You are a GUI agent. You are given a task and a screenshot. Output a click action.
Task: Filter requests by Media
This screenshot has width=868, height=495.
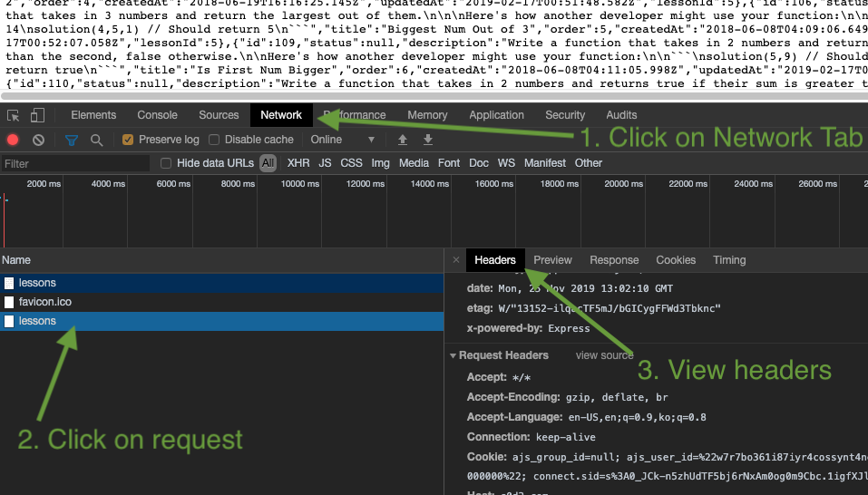coord(414,163)
